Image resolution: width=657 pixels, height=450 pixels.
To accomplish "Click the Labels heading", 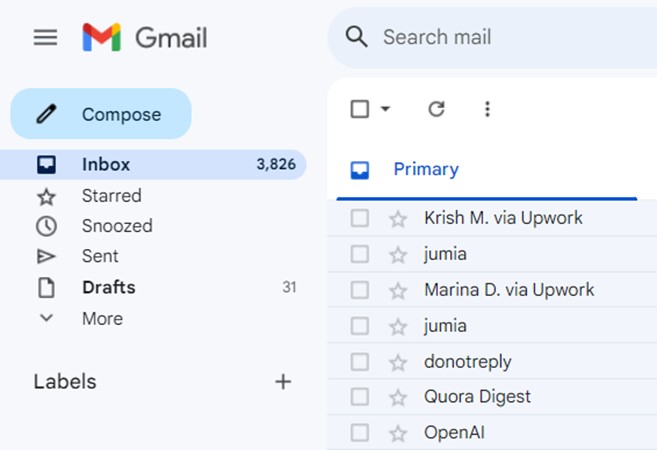I will (x=65, y=382).
